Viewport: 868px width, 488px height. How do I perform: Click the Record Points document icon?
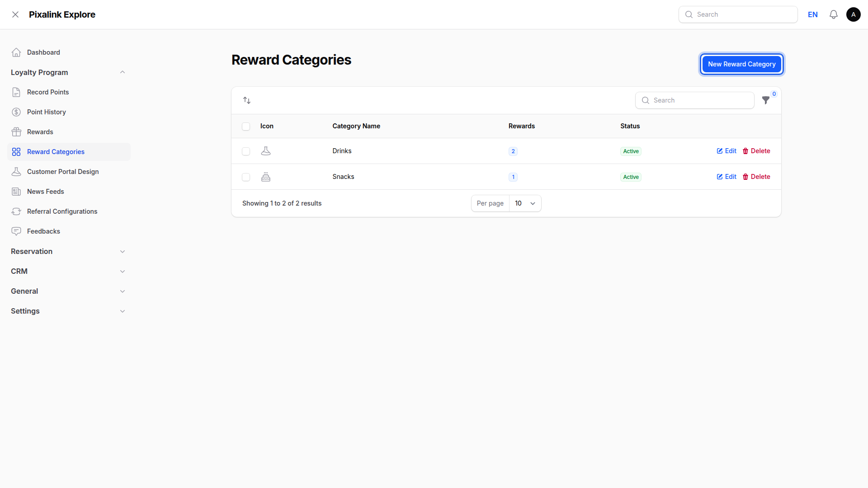coord(16,92)
